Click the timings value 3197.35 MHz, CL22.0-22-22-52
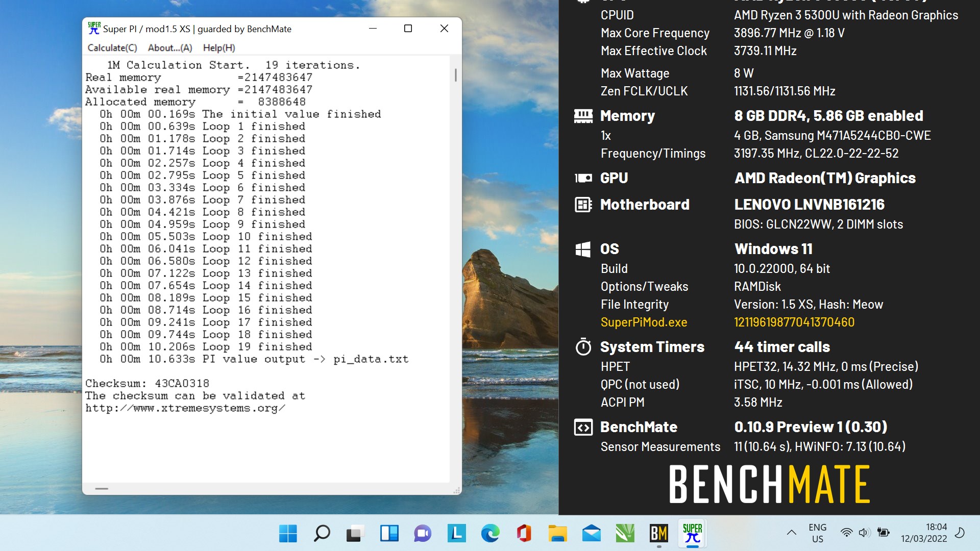This screenshot has height=551, width=980. tap(816, 154)
